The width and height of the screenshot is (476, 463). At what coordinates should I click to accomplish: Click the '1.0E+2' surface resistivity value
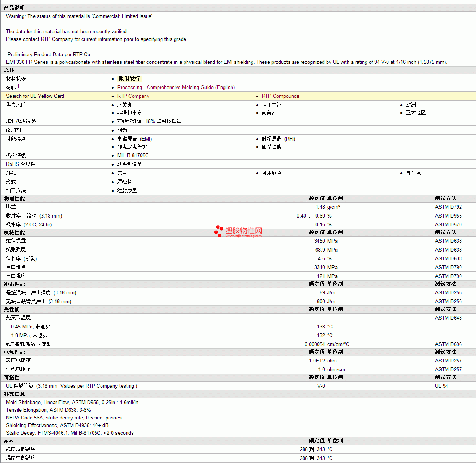317,361
